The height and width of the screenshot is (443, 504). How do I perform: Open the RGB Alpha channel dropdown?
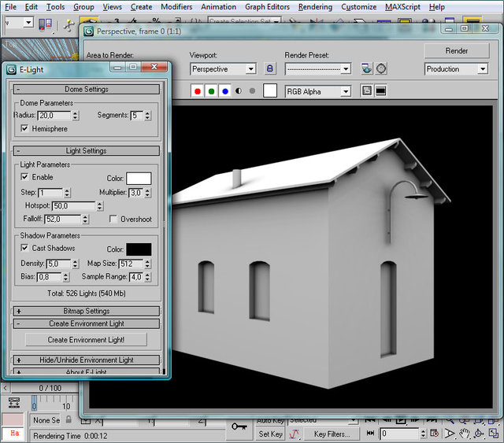pos(317,91)
